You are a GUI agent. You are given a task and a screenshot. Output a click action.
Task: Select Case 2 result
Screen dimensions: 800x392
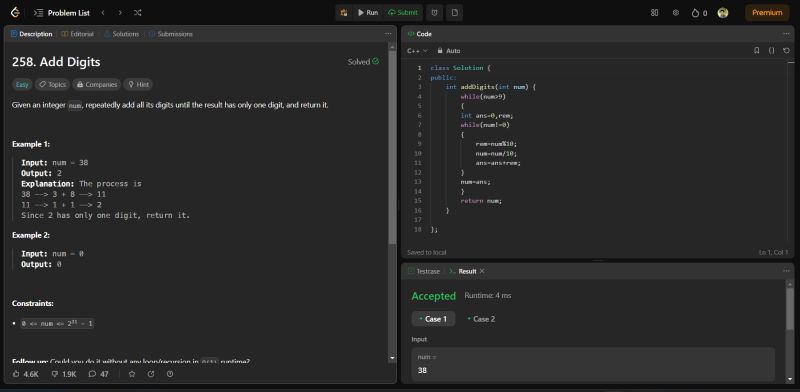[481, 319]
